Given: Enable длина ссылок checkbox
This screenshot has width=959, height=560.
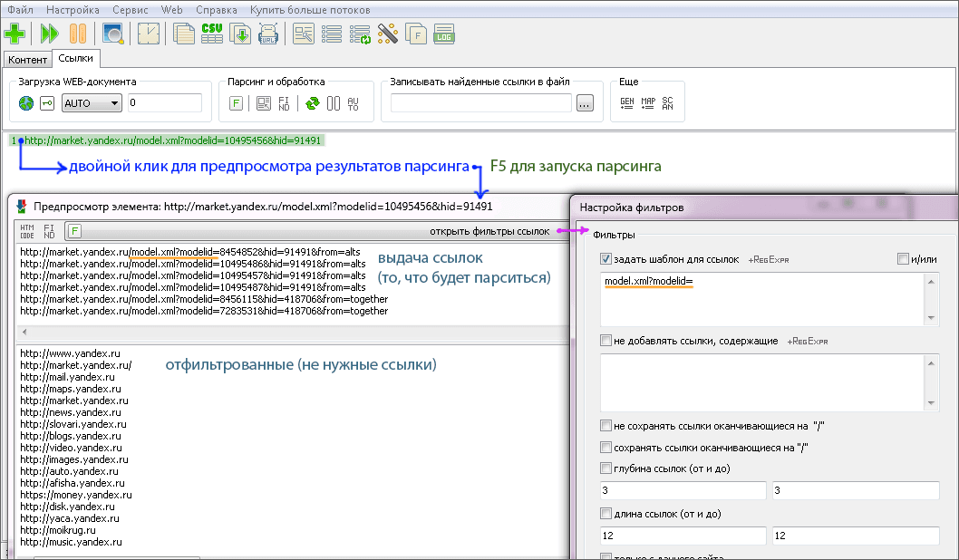Looking at the screenshot, I should (605, 514).
